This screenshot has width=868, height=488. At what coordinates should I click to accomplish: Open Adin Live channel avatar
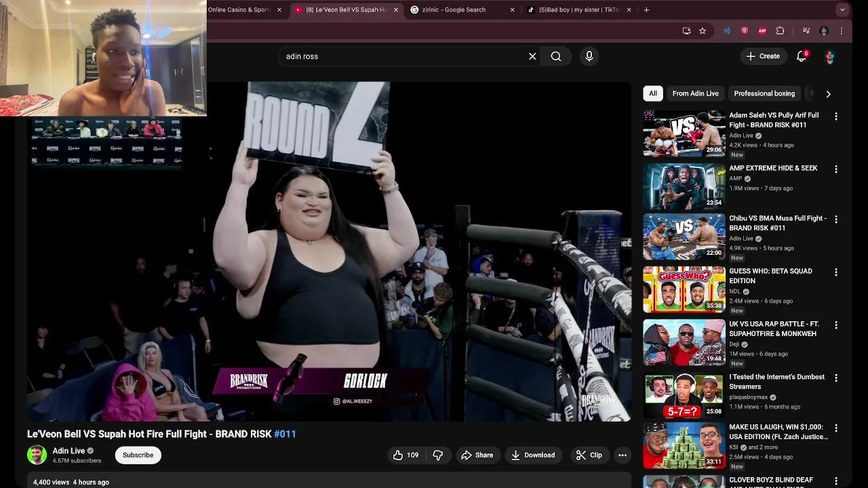click(37, 455)
